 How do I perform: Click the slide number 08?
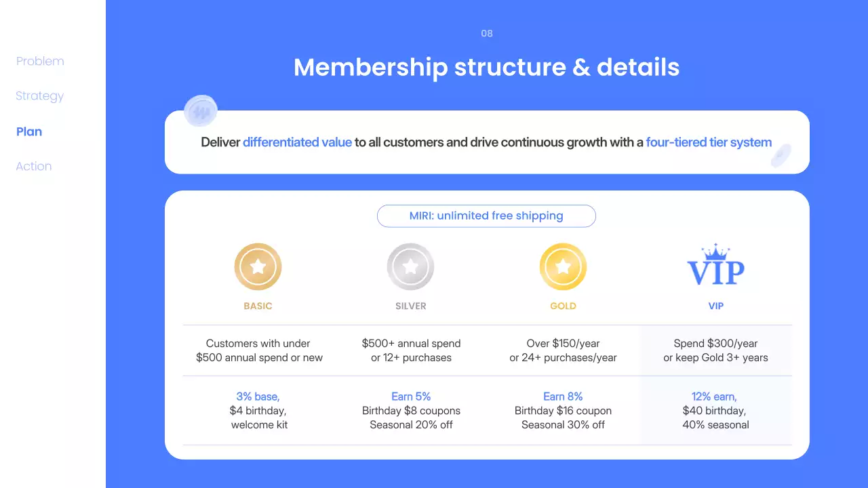(x=487, y=33)
